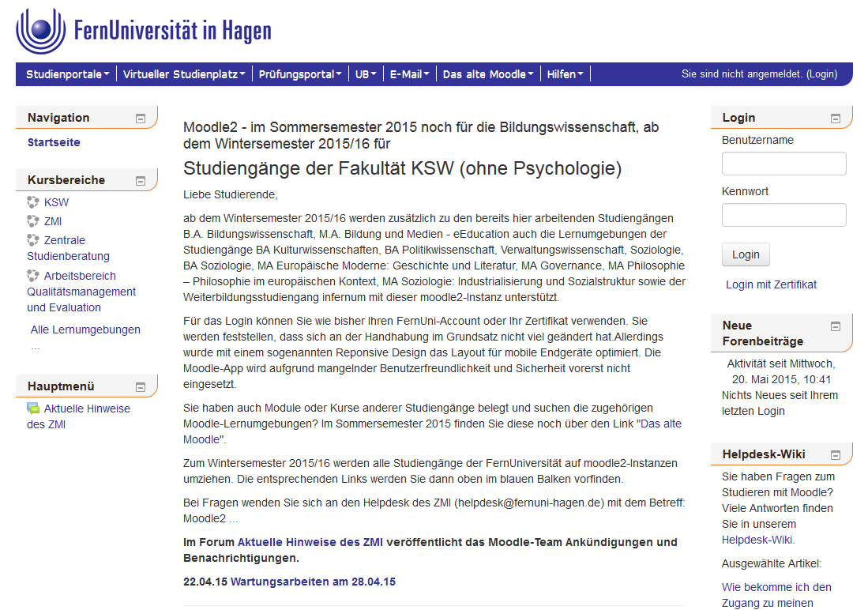Image resolution: width=868 pixels, height=610 pixels.
Task: Click the Zentrale Studienberatung category icon
Action: [x=33, y=240]
